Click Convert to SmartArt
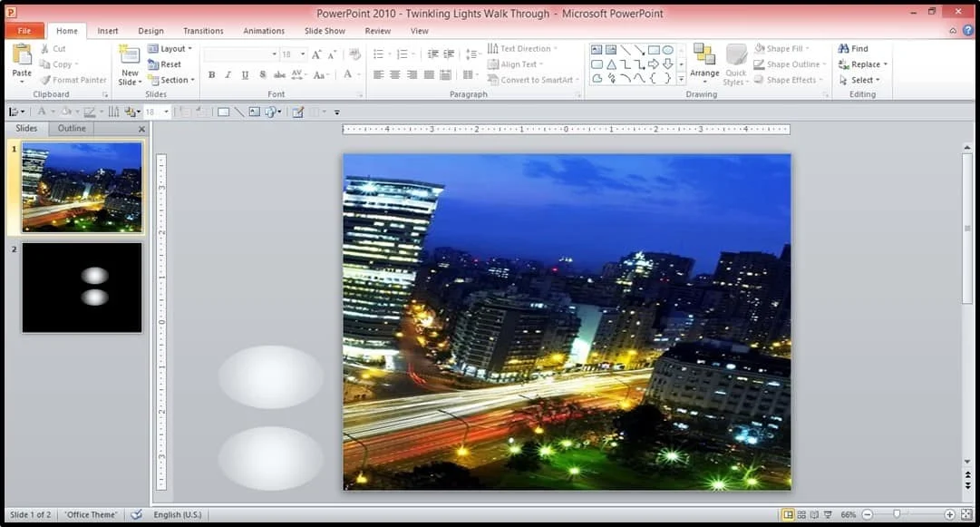The width and height of the screenshot is (980, 527). pos(533,80)
